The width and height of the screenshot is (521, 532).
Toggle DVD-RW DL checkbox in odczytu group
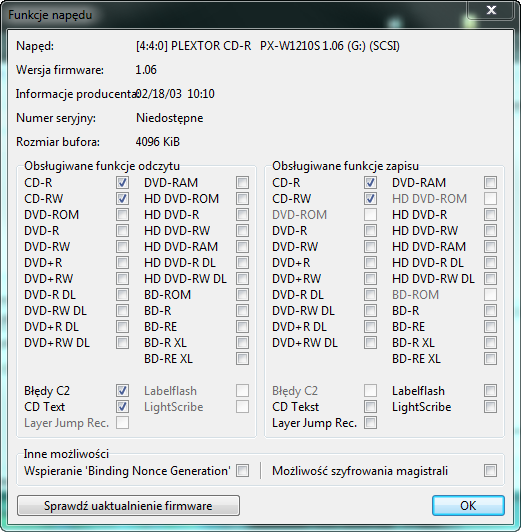point(122,310)
